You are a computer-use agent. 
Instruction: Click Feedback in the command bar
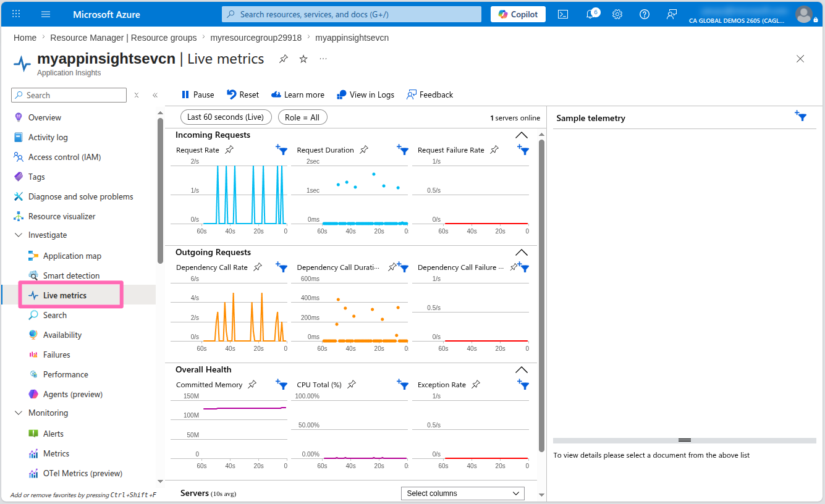click(x=429, y=94)
